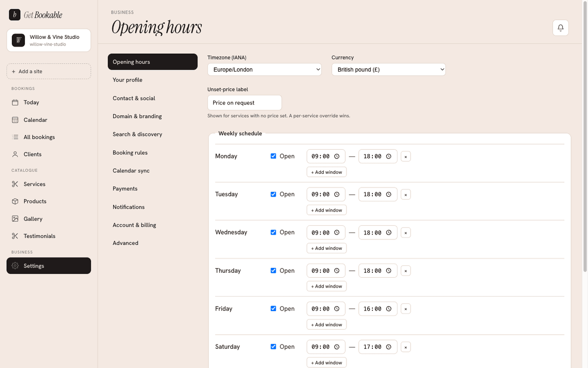Click Thursday closing time 18:00 field
The width and height of the screenshot is (588, 368).
tap(378, 271)
